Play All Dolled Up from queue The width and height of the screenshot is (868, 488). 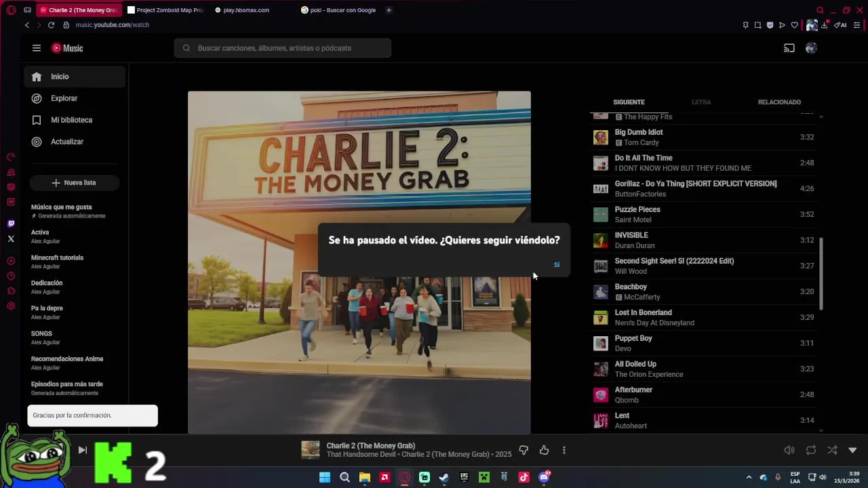[x=703, y=369]
